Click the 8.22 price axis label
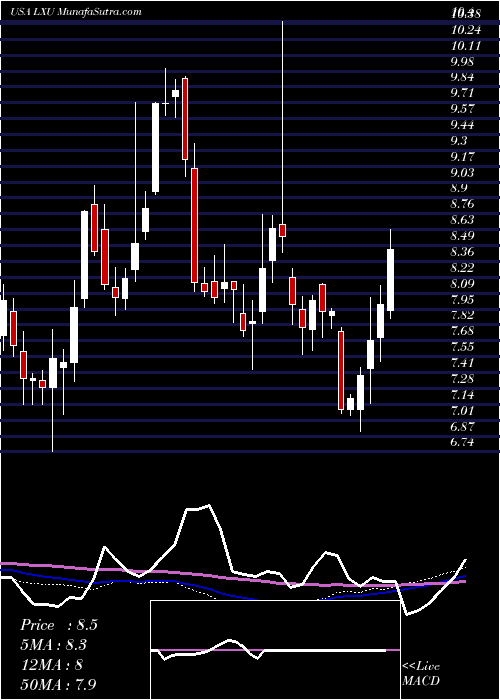 coord(463,268)
